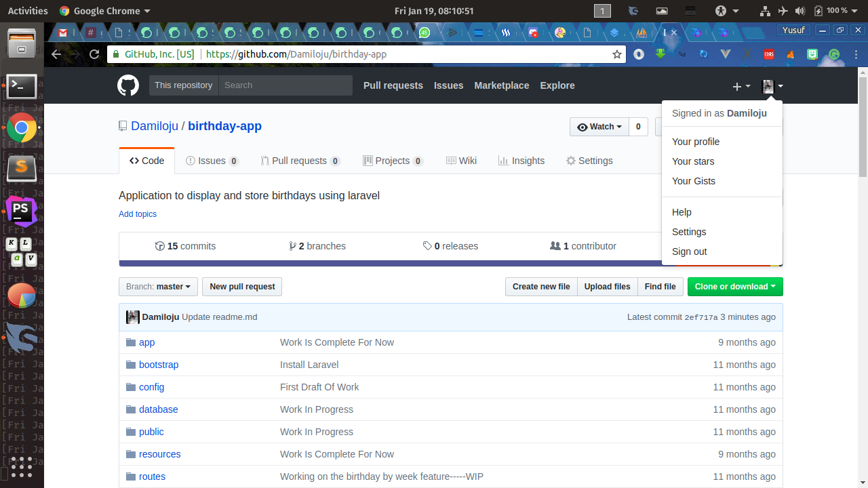This screenshot has width=868, height=488.
Task: Open Pull requests in the GitHub header
Action: point(393,85)
